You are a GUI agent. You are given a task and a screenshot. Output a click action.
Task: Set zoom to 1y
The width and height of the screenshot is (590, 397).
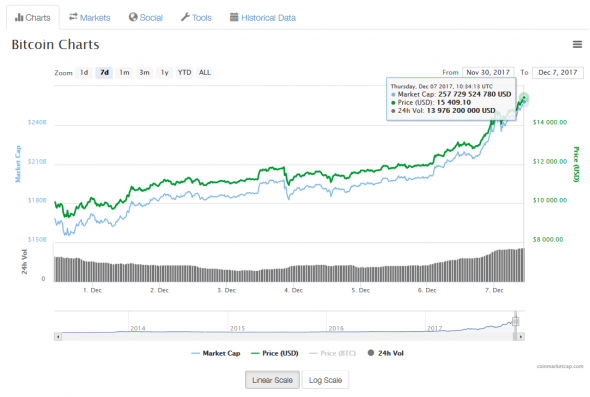(x=164, y=73)
